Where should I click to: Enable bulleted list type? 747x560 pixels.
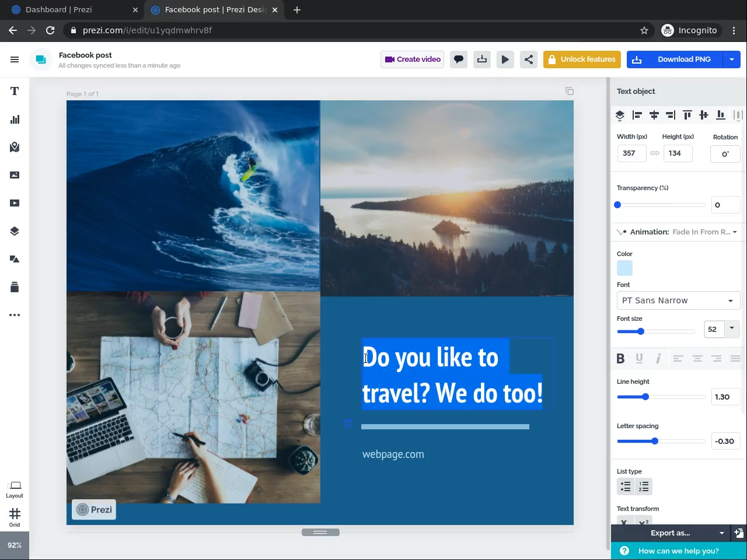point(626,487)
